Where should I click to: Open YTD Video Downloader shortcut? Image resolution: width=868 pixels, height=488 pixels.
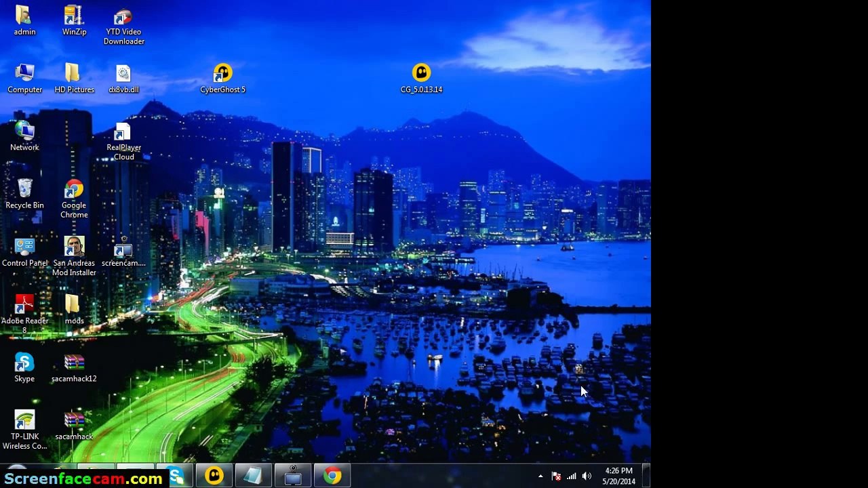click(123, 26)
